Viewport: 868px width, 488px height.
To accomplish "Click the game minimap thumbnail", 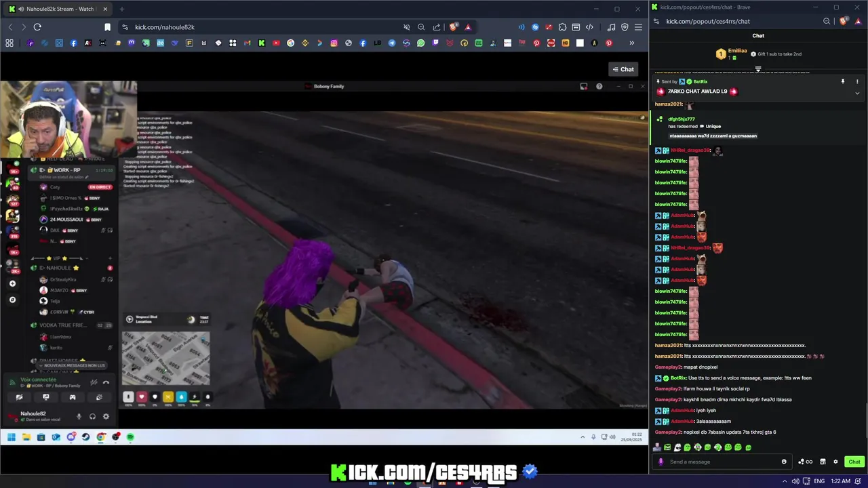I will pos(166,359).
